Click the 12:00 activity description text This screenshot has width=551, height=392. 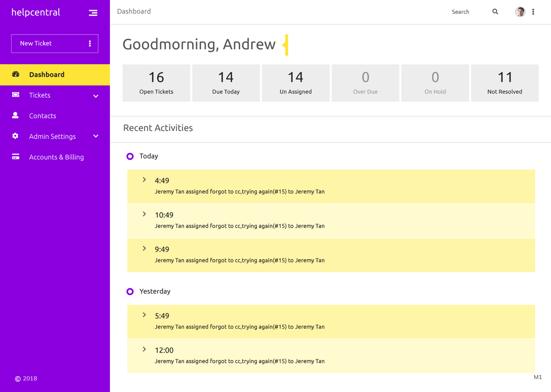click(x=240, y=361)
